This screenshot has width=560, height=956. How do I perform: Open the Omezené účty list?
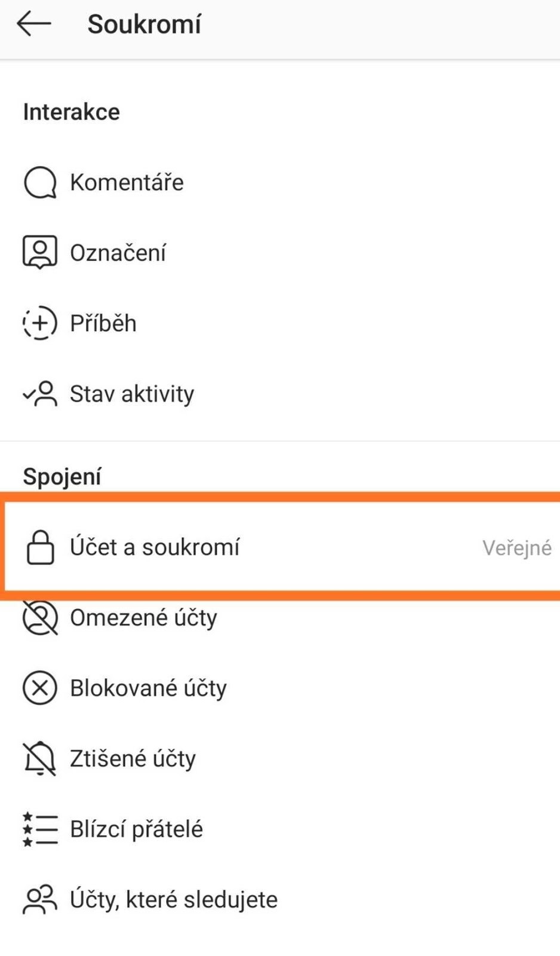[x=280, y=618]
